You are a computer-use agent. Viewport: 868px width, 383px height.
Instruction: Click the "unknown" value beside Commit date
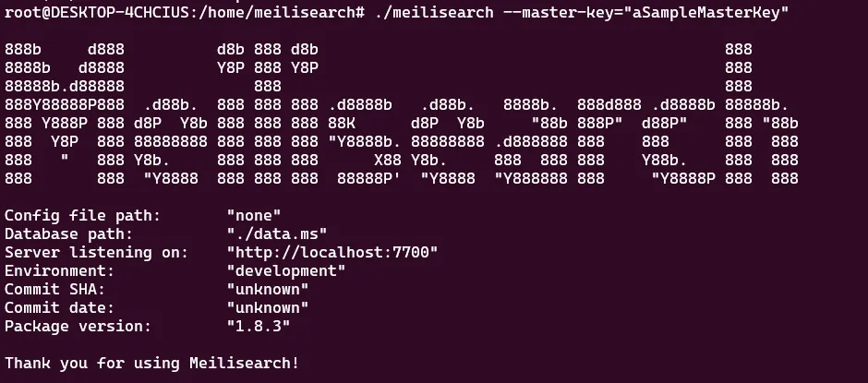(268, 307)
